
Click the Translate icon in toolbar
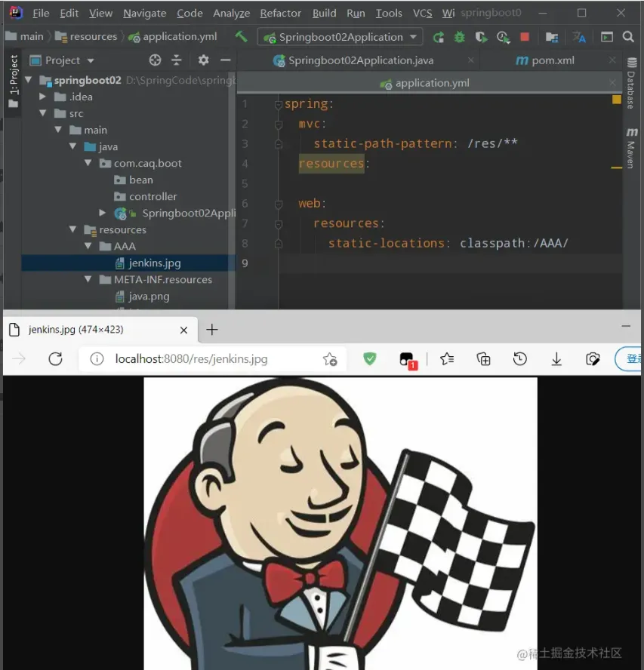pos(579,37)
